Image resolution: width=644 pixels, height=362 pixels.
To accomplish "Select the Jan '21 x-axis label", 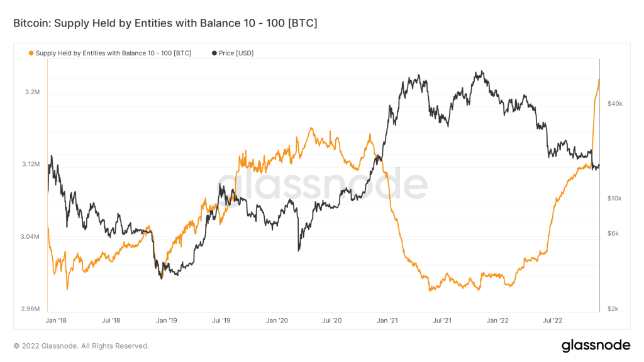I will click(387, 321).
